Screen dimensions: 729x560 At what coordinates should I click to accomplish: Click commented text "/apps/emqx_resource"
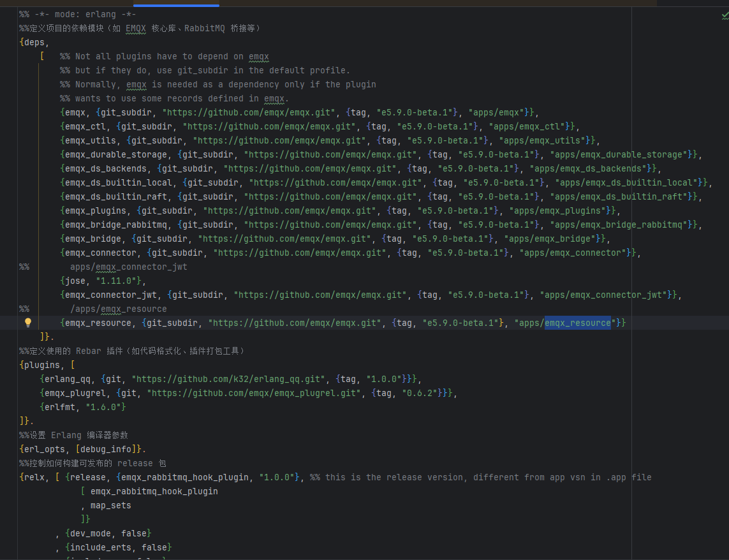pyautogui.click(x=119, y=309)
